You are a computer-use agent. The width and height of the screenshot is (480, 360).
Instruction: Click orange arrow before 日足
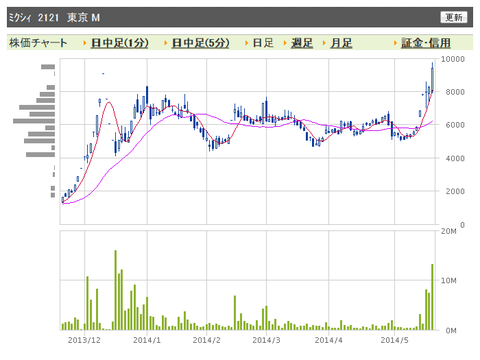(x=247, y=43)
